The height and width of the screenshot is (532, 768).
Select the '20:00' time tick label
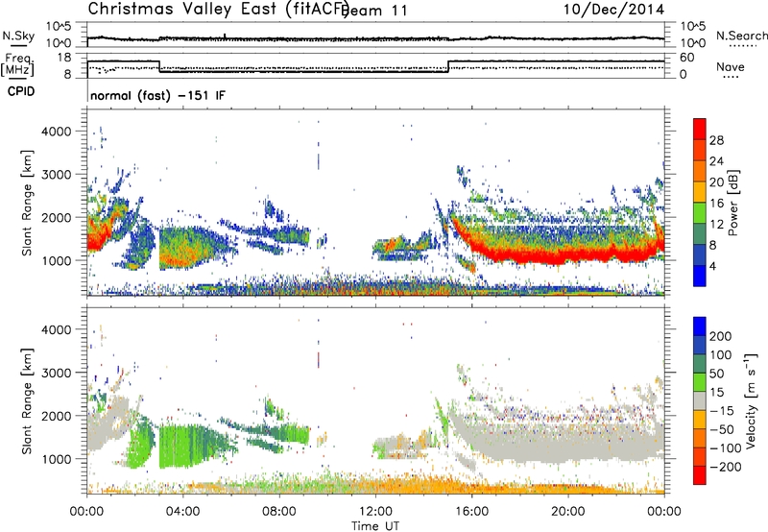point(567,512)
